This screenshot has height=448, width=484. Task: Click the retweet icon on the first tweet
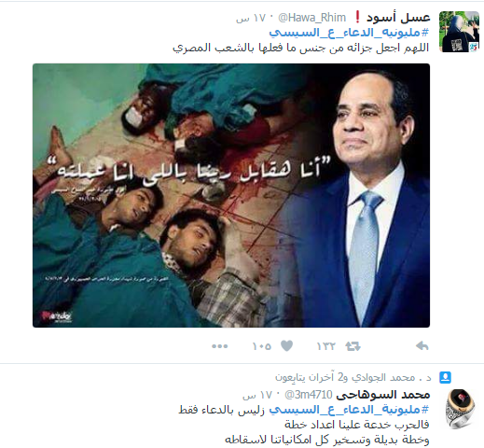[x=353, y=346]
